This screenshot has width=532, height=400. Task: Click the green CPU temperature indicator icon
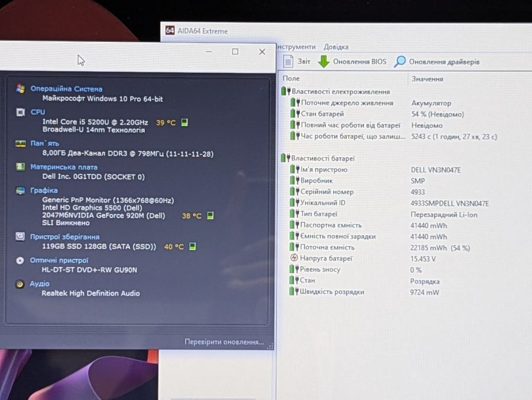point(184,122)
